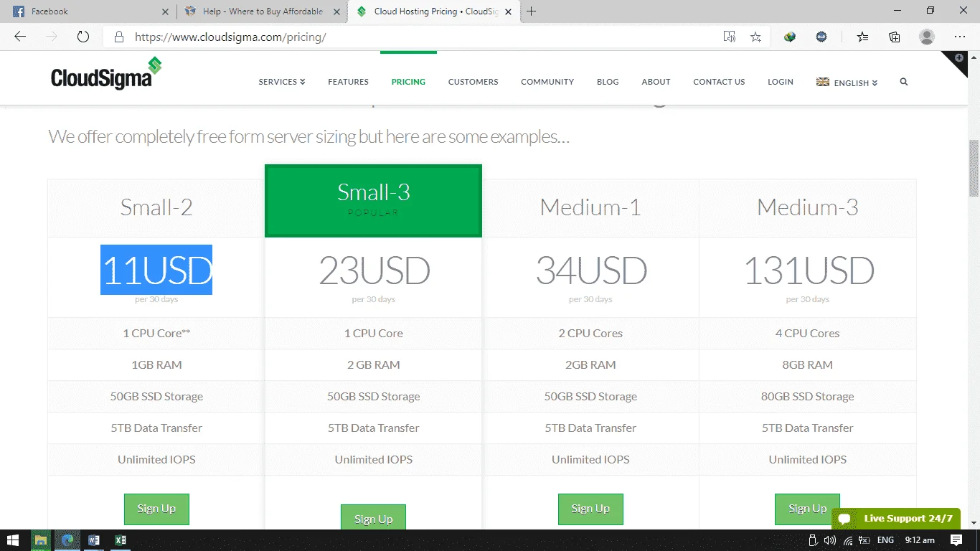Sign Up for the Small-3 plan
Viewport: 980px width, 551px height.
(373, 517)
